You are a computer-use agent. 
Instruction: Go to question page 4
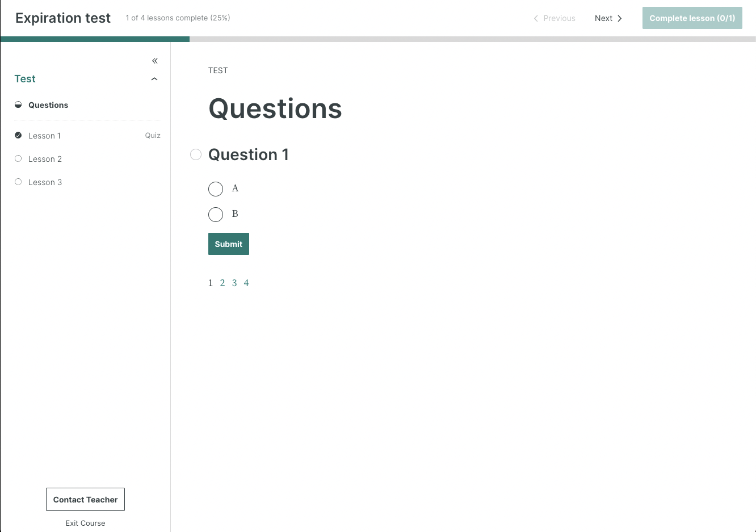(246, 283)
